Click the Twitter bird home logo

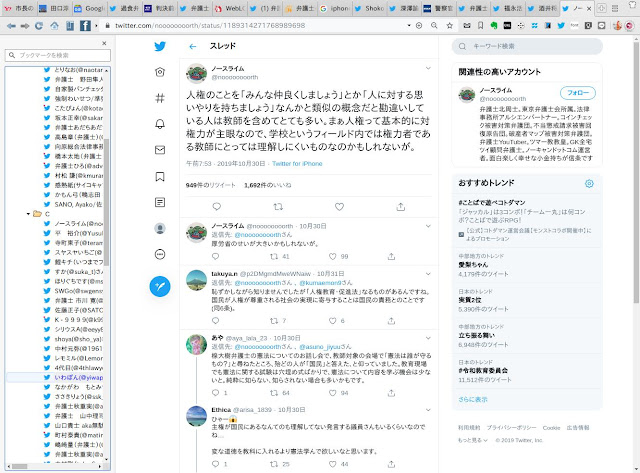160,46
